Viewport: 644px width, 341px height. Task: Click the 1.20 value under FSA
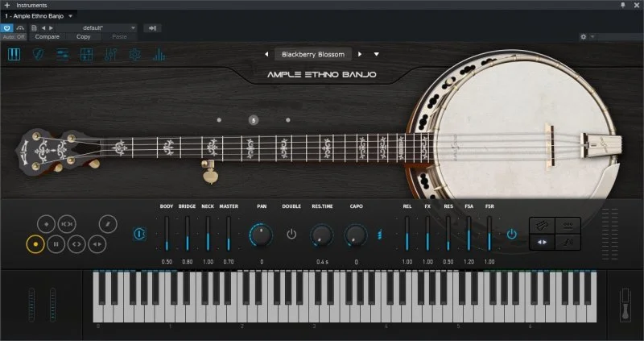pos(469,262)
